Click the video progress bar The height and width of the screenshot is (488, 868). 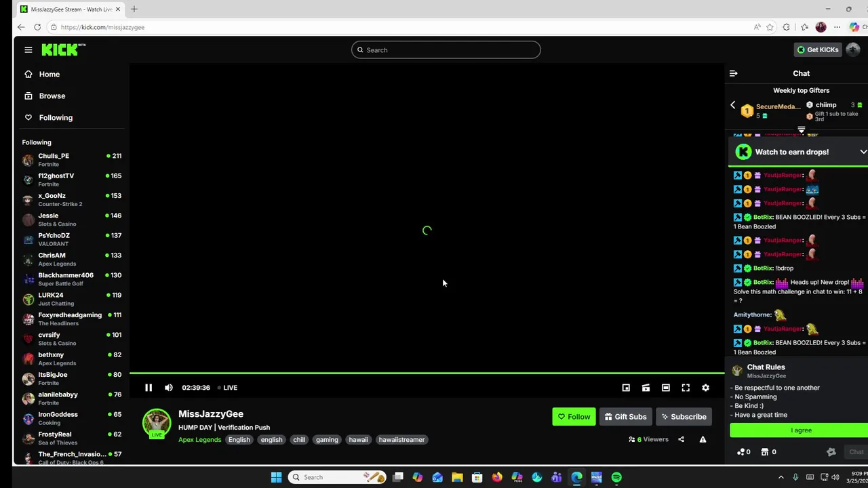click(427, 373)
